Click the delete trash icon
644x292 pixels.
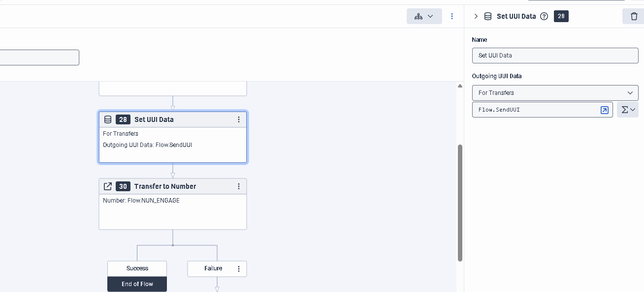coord(634,16)
